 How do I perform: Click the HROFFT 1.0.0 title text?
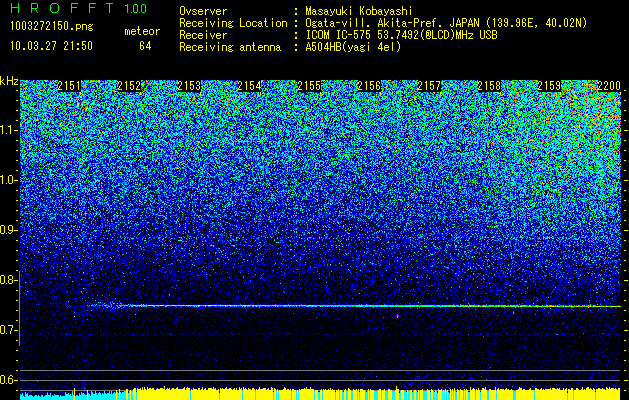(78, 8)
